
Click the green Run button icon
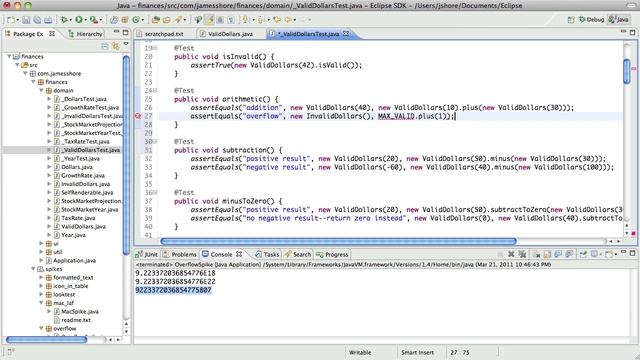click(x=79, y=20)
